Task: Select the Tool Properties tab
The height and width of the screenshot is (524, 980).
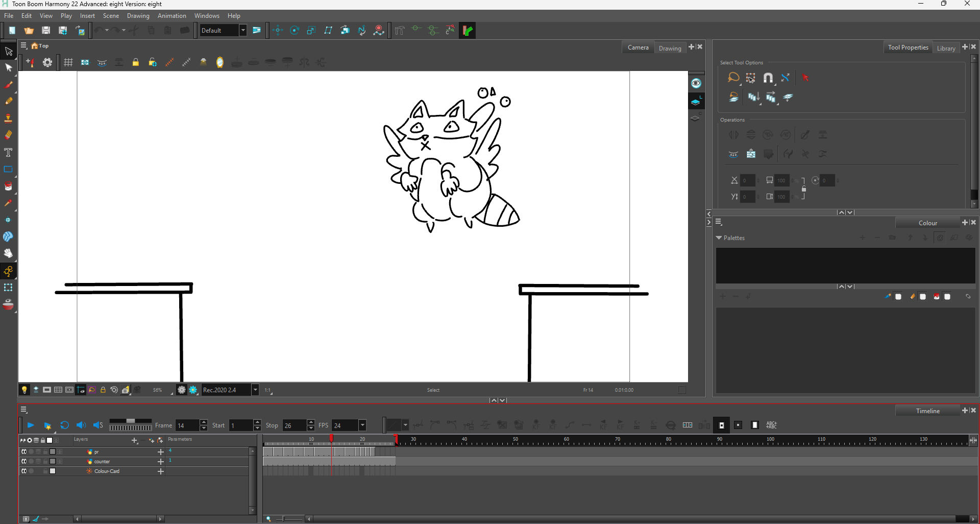Action: pos(908,47)
